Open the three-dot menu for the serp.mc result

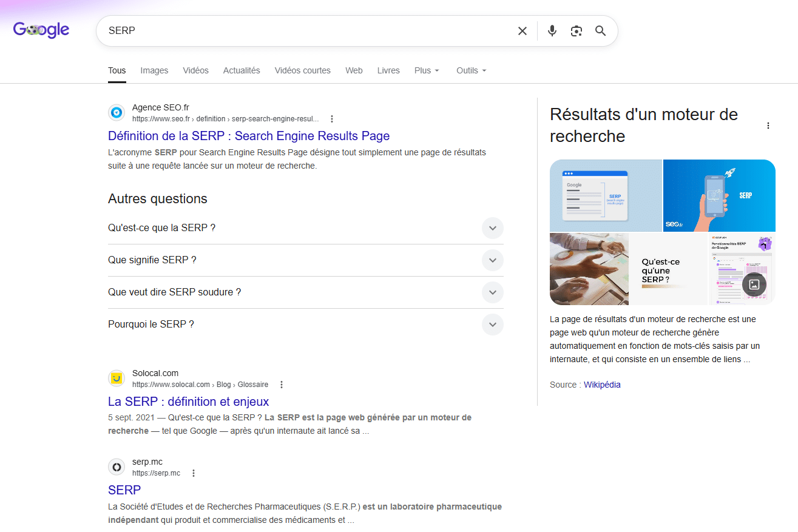coord(194,473)
